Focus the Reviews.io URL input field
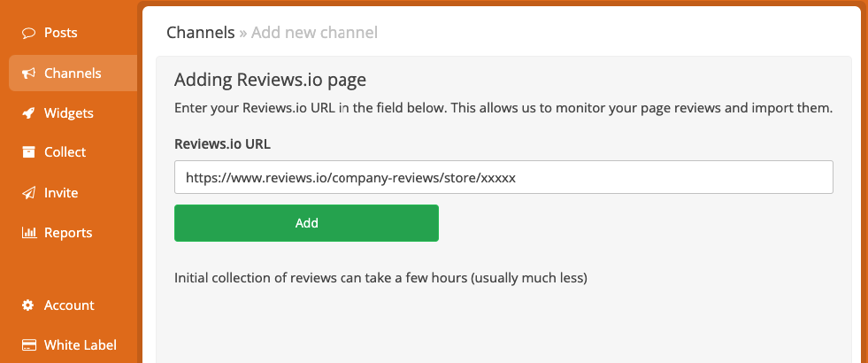The height and width of the screenshot is (363, 868). coord(503,177)
